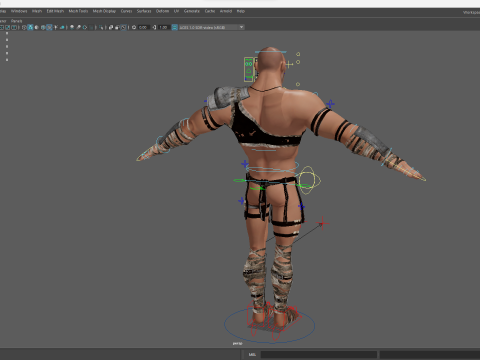The image size is (480, 360).
Task: Open the viewport Panels menu
Action: coord(16,21)
